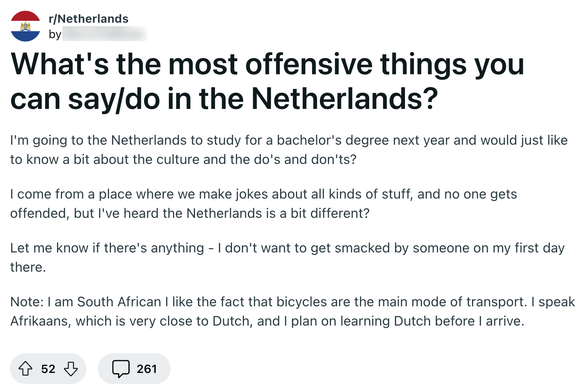Open comments via the speech bubble icon
Viewport: 588px width, 391px height.
[121, 368]
